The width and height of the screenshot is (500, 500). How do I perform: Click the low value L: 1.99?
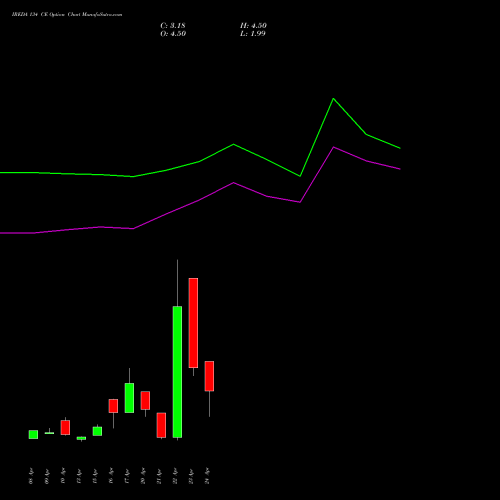click(x=253, y=34)
